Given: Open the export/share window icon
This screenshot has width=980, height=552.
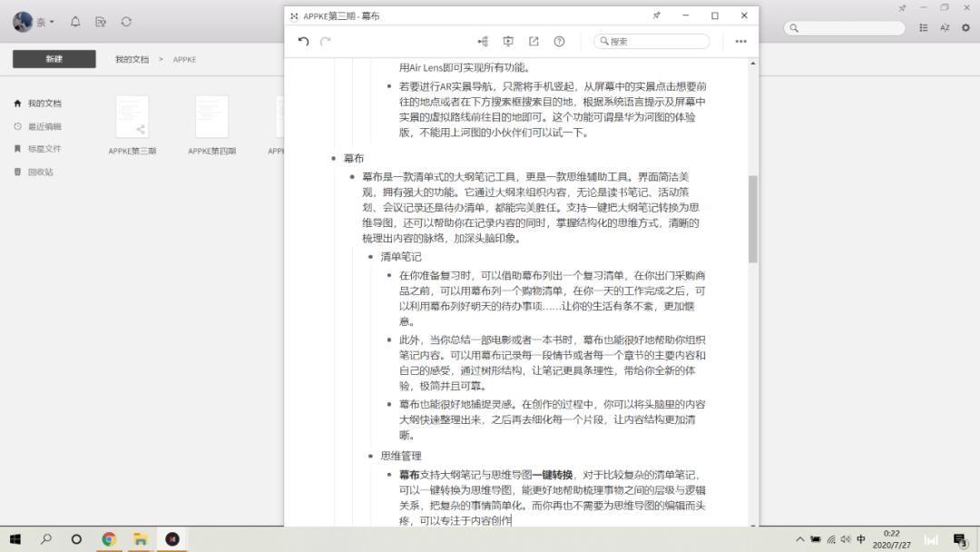Looking at the screenshot, I should tap(535, 41).
